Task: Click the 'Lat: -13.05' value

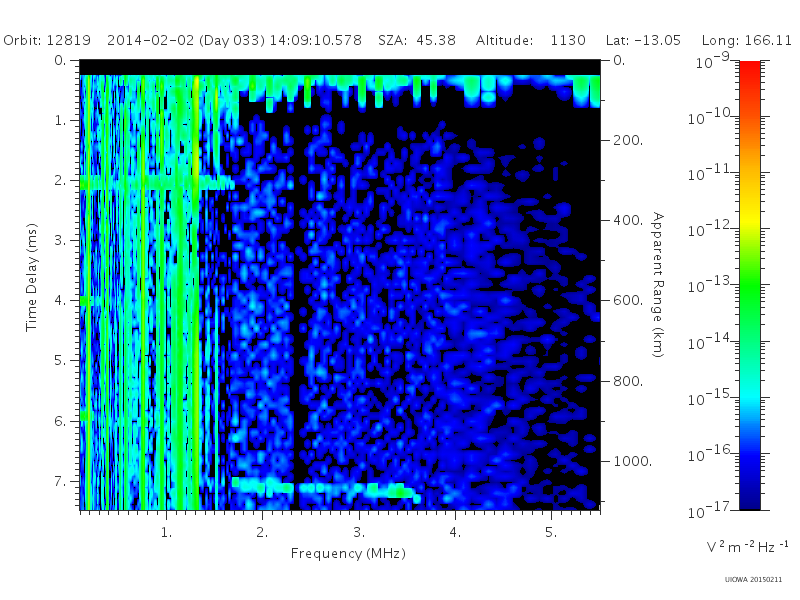Action: pos(643,40)
